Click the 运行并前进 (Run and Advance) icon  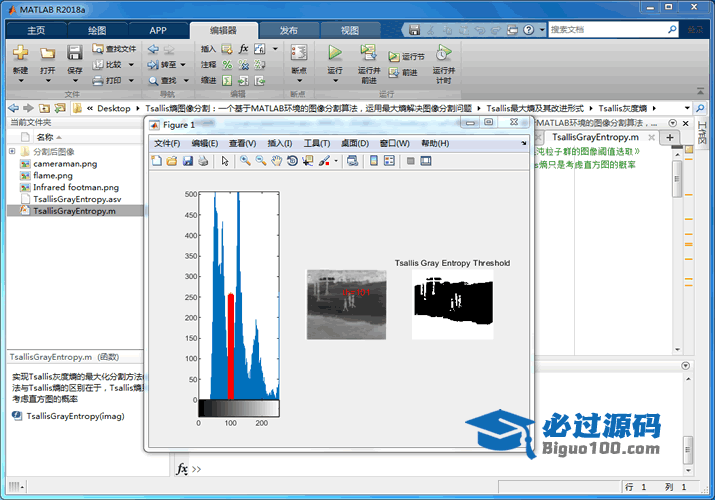[x=368, y=53]
